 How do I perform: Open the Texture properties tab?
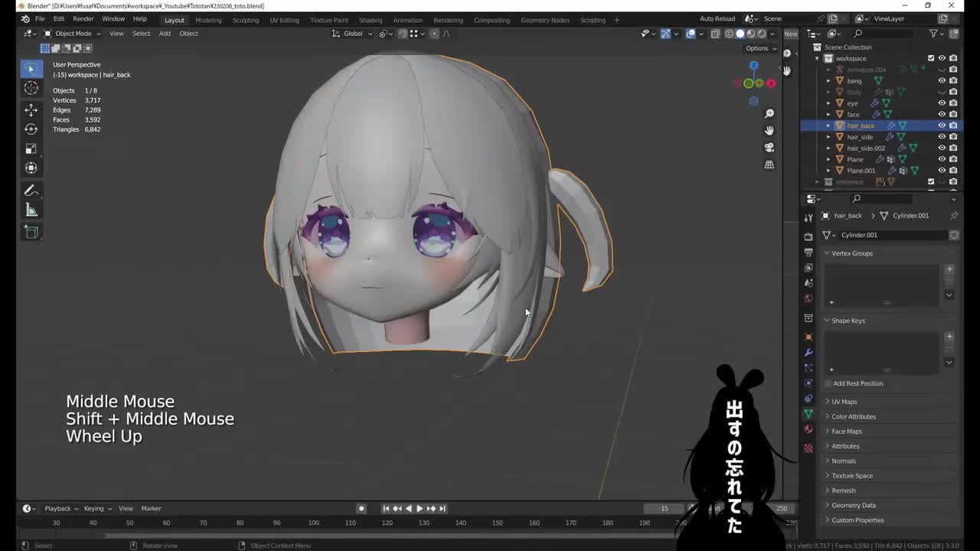[808, 448]
